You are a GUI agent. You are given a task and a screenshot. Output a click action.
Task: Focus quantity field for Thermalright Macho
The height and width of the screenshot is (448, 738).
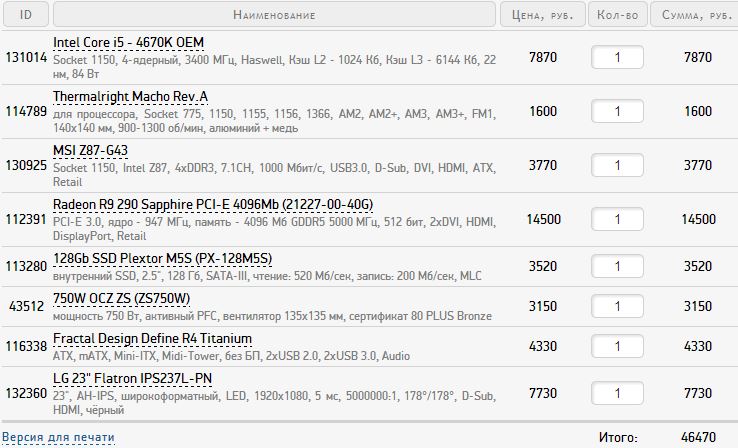[618, 112]
